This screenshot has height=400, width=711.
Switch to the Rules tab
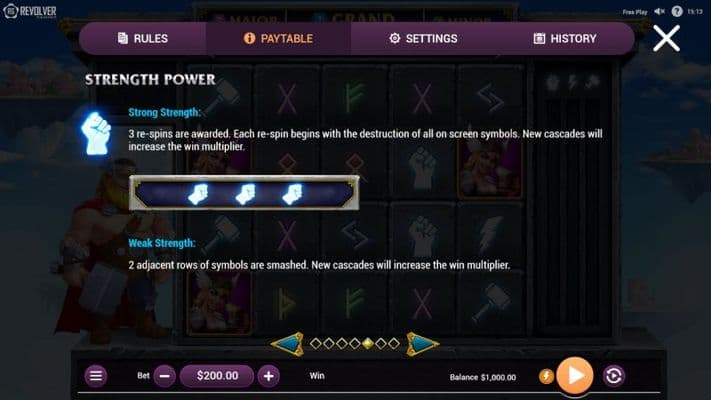(143, 39)
